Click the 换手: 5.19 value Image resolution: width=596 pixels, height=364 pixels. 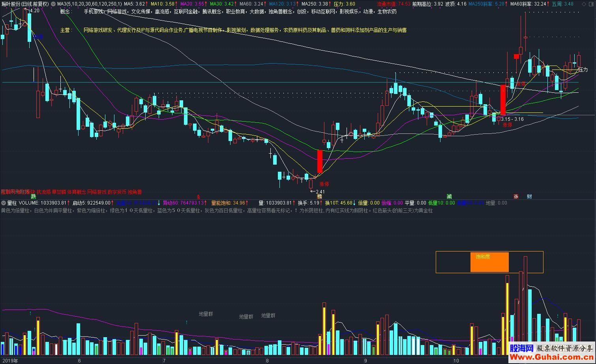coord(309,203)
